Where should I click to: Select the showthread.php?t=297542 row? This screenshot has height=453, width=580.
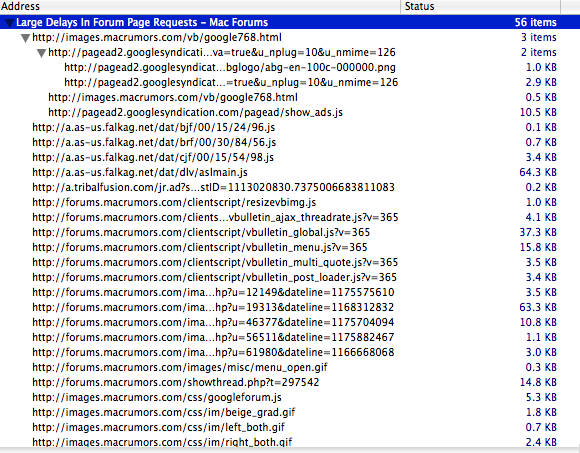[290, 382]
